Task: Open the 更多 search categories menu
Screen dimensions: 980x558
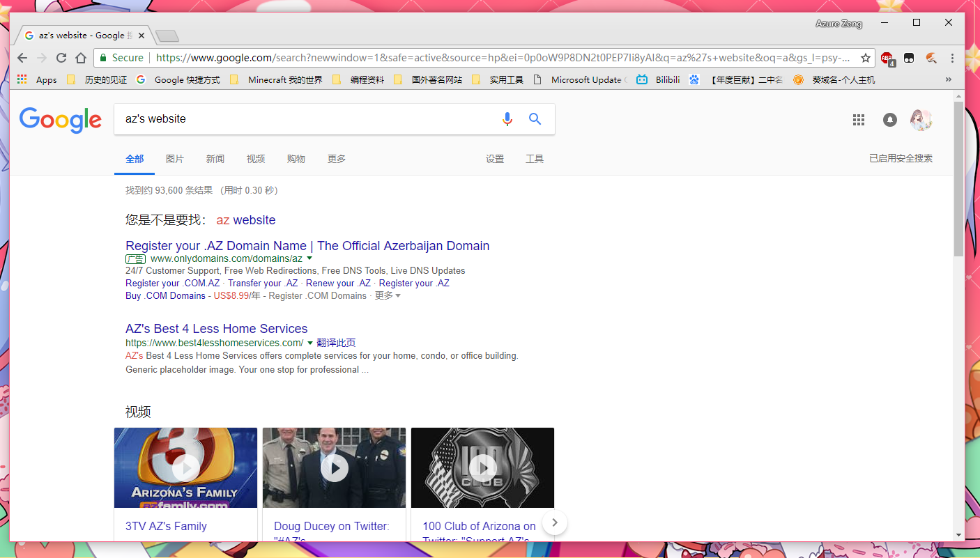Action: point(337,159)
